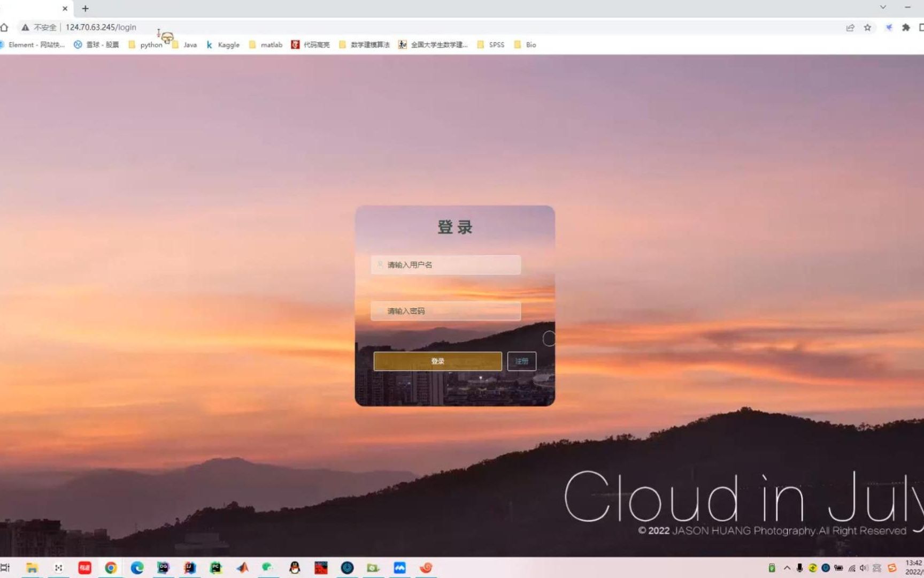Viewport: 924px width, 578px height.
Task: Open the SPSS bookmark folder
Action: pos(491,45)
